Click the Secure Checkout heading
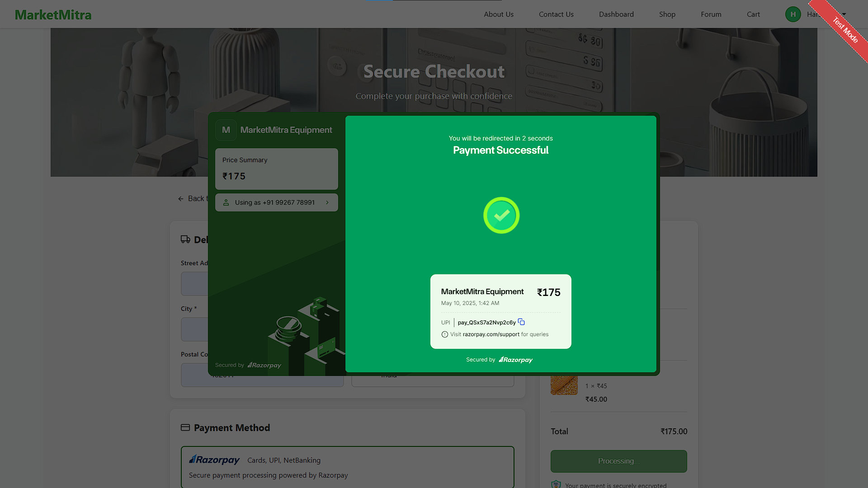The width and height of the screenshot is (868, 488). tap(434, 71)
